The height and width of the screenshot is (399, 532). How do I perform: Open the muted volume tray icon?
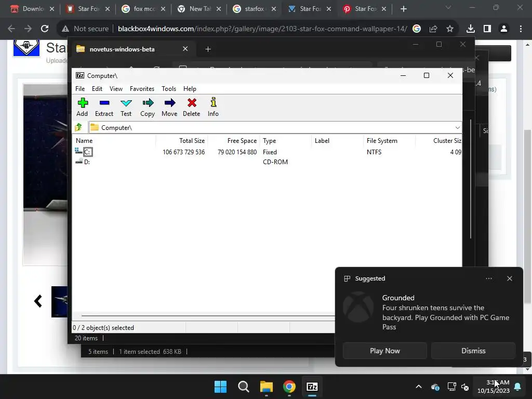465,387
